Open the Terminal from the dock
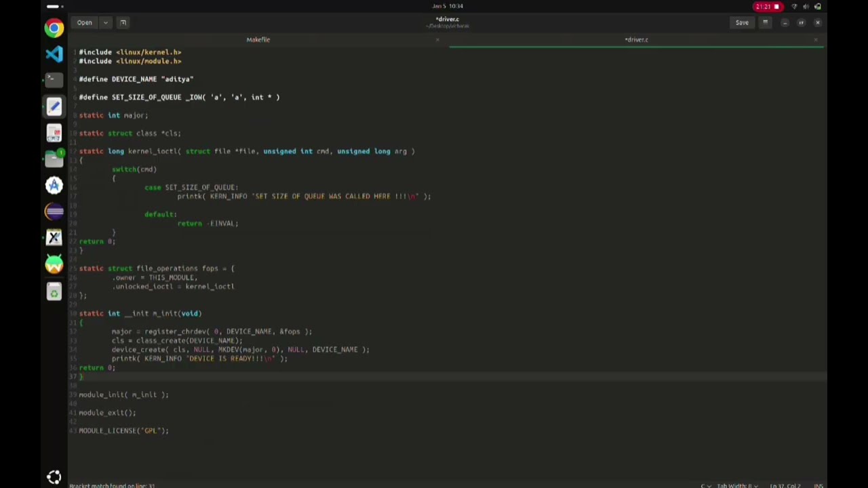This screenshot has width=868, height=488. (54, 79)
